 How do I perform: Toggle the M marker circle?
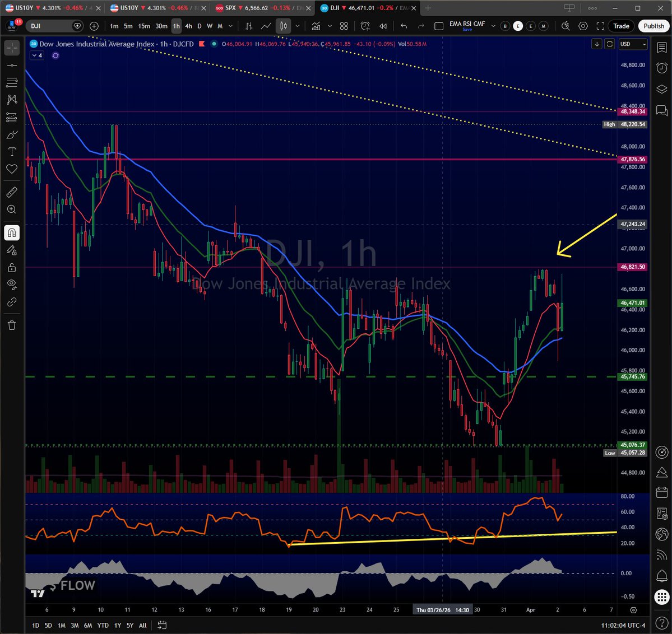544,26
